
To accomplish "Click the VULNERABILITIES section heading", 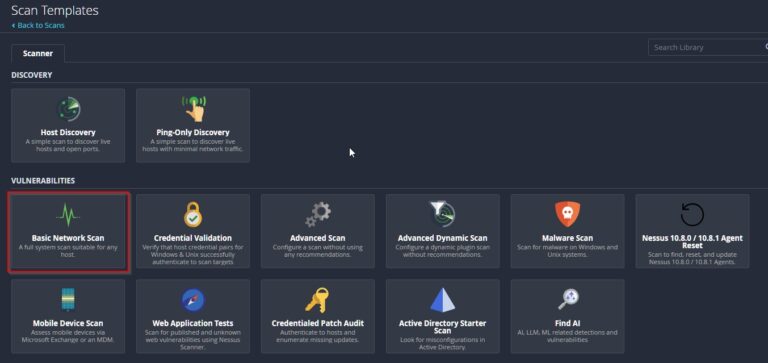I will (x=43, y=181).
